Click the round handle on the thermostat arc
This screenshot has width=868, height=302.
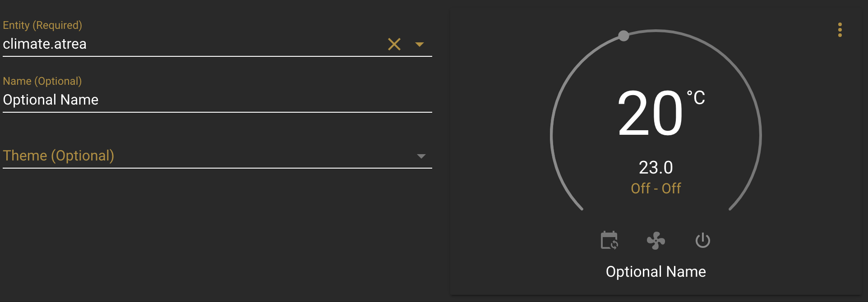tap(623, 36)
